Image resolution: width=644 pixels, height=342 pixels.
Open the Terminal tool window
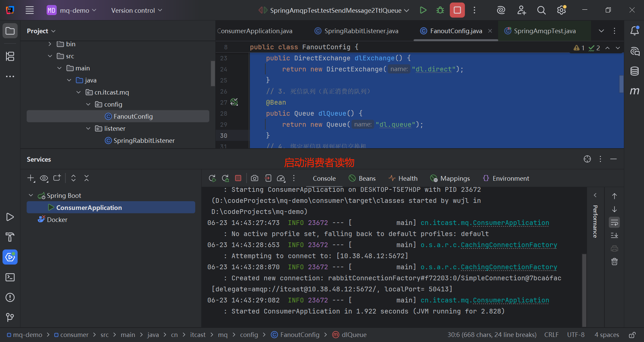[10, 277]
